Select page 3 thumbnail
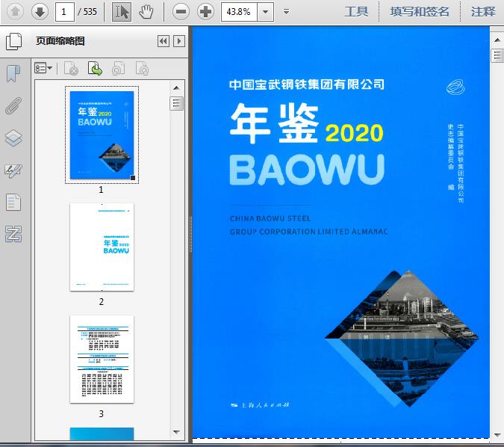The height and width of the screenshot is (447, 504). [x=102, y=359]
